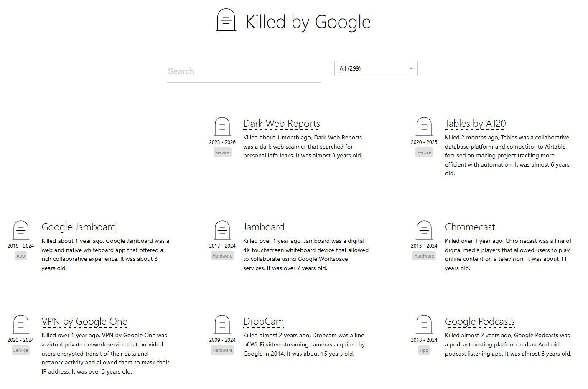Click the 2020 - 2025 date range
Image resolution: width=588 pixels, height=389 pixels.
click(x=424, y=142)
